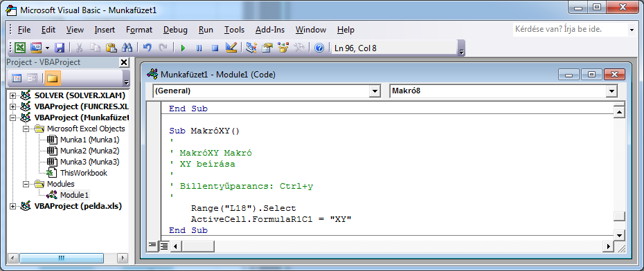Click Project panel horizontal scrollbar thumb

coord(62,259)
